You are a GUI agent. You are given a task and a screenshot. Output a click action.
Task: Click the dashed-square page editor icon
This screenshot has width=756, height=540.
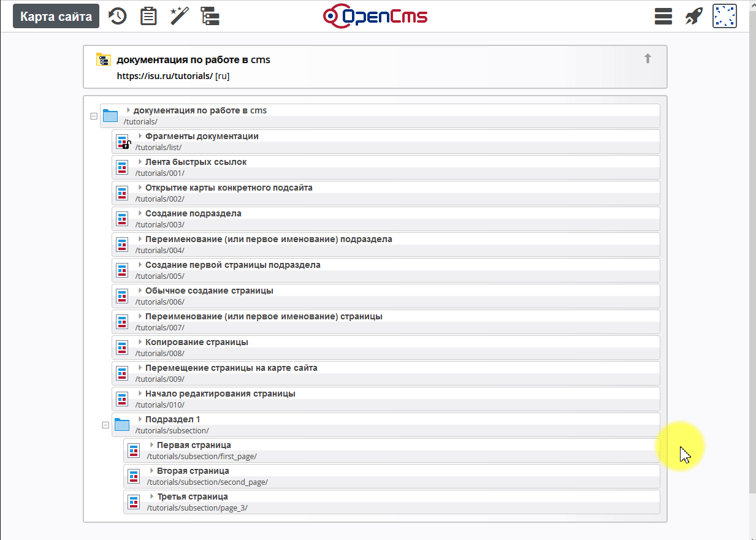pyautogui.click(x=724, y=17)
